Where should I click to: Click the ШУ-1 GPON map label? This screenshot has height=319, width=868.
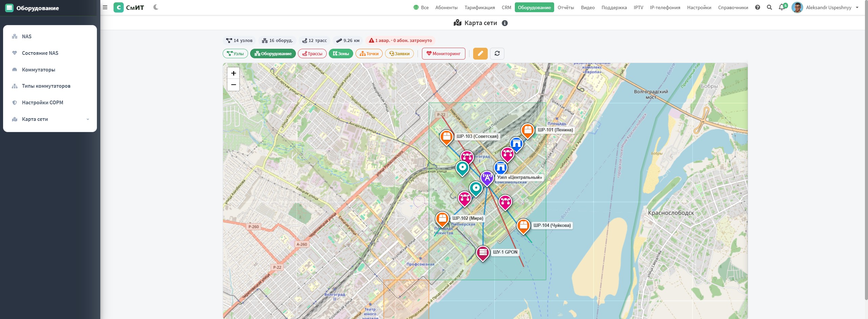pyautogui.click(x=505, y=252)
